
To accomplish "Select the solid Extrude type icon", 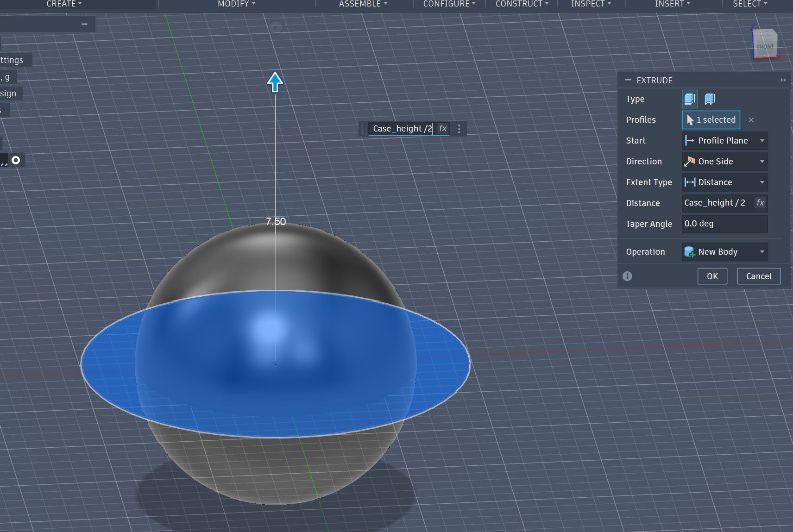I will pyautogui.click(x=690, y=99).
